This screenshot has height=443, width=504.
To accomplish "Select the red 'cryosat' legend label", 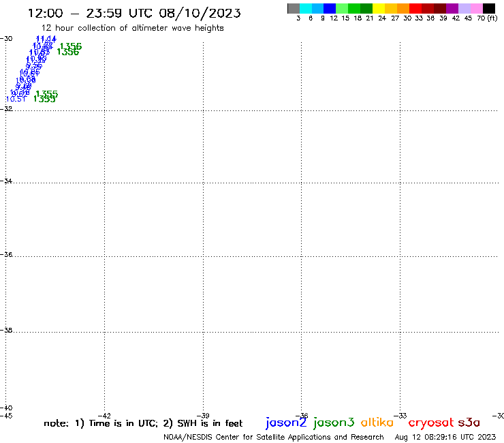I will [431, 423].
